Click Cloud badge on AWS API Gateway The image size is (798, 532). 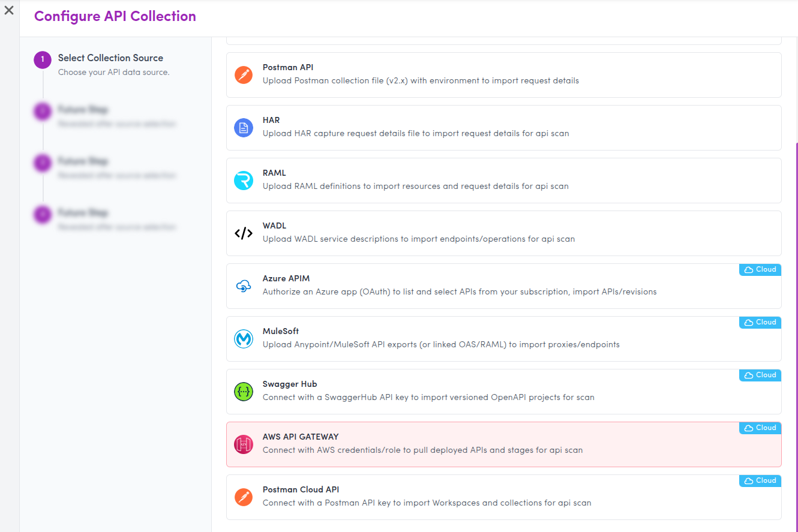[x=760, y=428]
